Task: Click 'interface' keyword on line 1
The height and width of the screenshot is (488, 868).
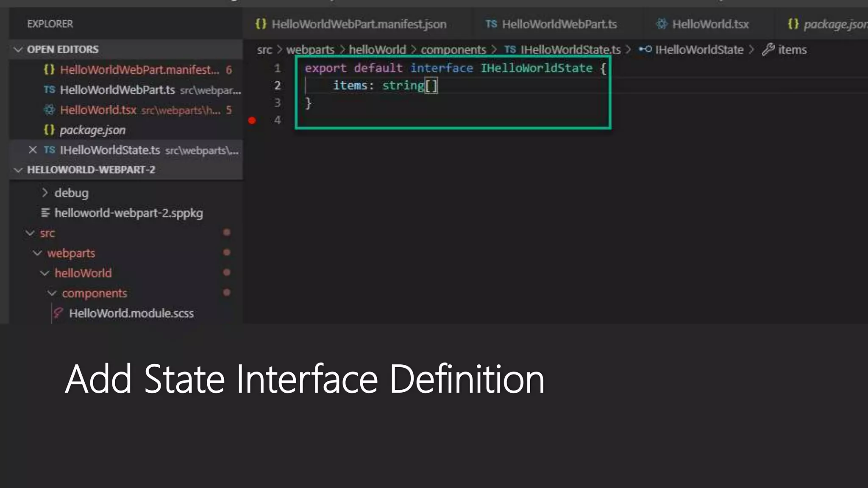Action: click(441, 68)
